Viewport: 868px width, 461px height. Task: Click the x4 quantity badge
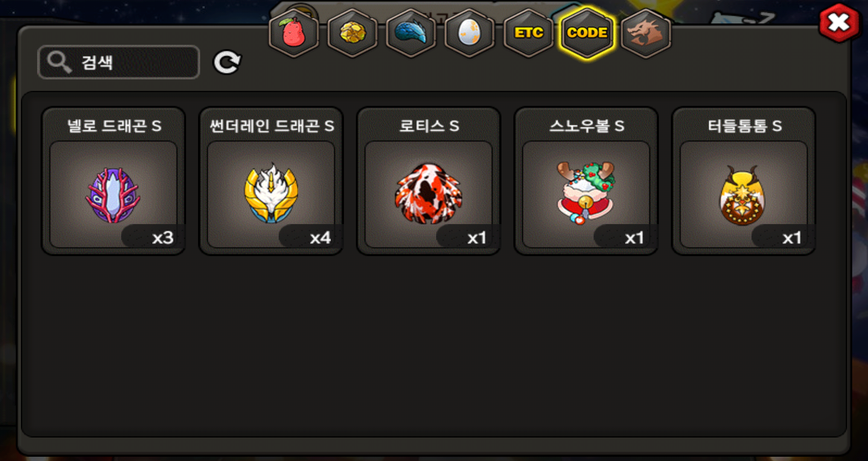[311, 237]
